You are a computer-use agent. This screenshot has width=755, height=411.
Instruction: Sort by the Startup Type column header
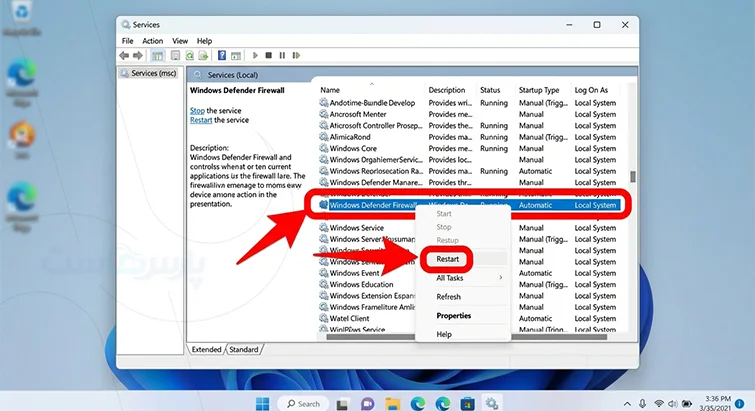click(539, 90)
